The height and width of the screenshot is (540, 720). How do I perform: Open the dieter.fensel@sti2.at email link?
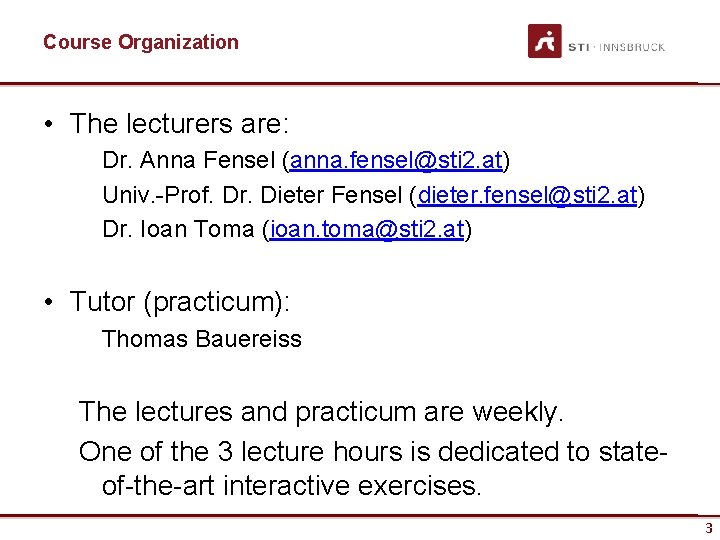click(527, 195)
